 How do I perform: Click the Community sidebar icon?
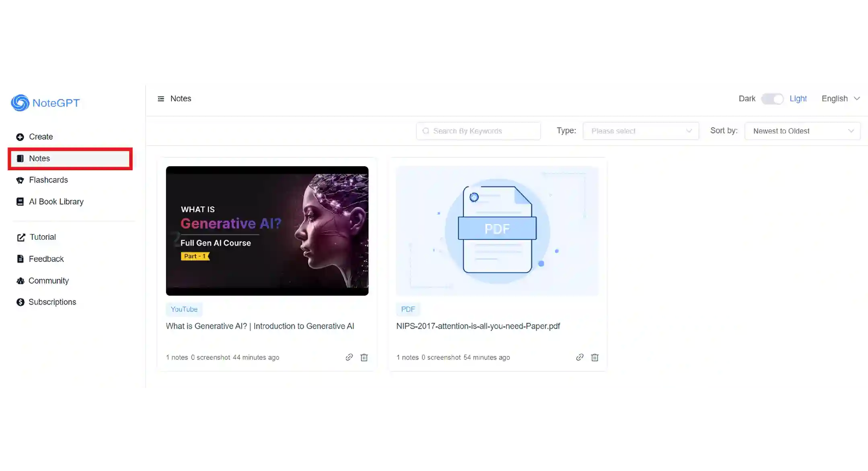tap(20, 280)
